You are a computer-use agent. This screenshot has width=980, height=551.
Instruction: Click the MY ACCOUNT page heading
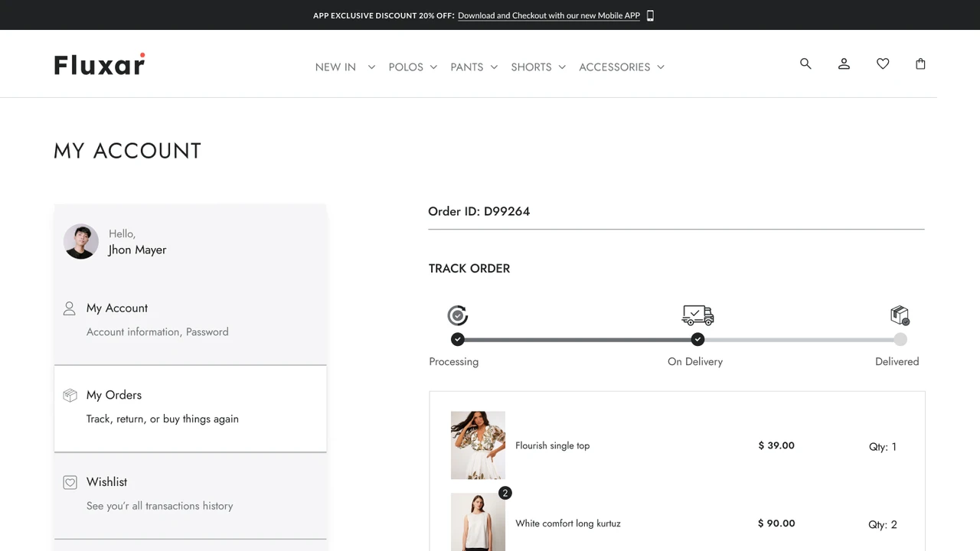(x=127, y=151)
